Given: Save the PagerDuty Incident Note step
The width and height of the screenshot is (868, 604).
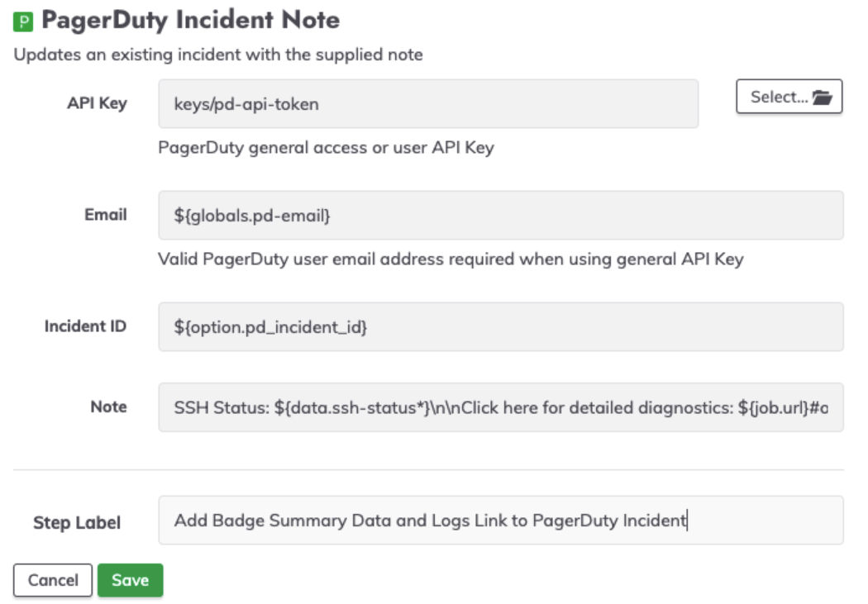Looking at the screenshot, I should click(130, 580).
